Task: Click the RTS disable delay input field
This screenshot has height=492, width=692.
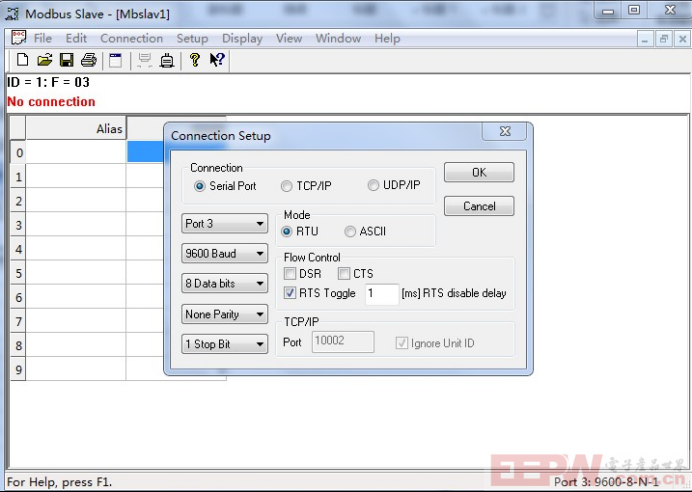Action: click(382, 293)
